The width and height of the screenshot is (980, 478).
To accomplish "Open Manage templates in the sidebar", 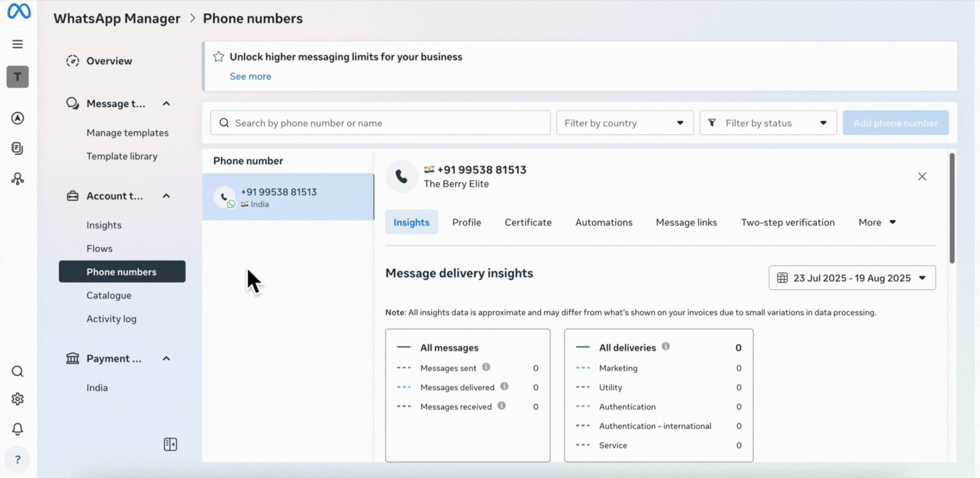I will (x=128, y=133).
